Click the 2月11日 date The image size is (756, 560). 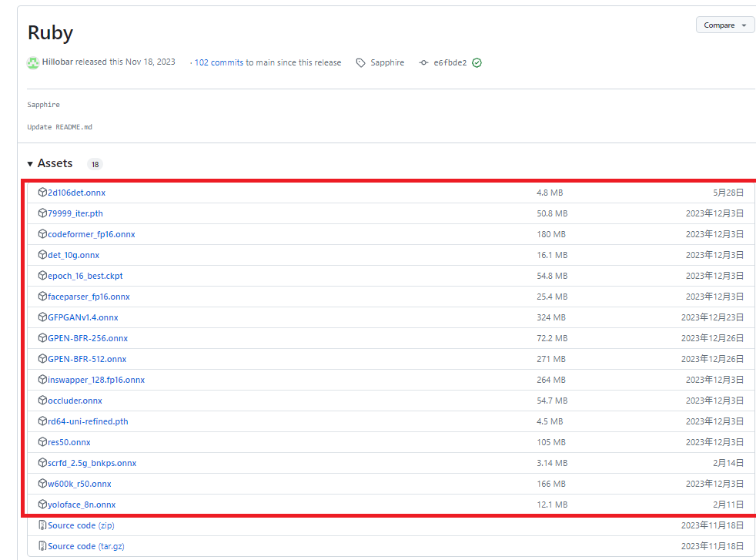(728, 505)
